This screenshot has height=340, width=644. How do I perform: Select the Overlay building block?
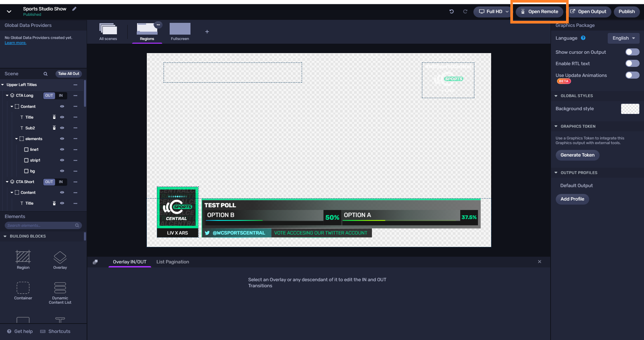click(x=60, y=260)
